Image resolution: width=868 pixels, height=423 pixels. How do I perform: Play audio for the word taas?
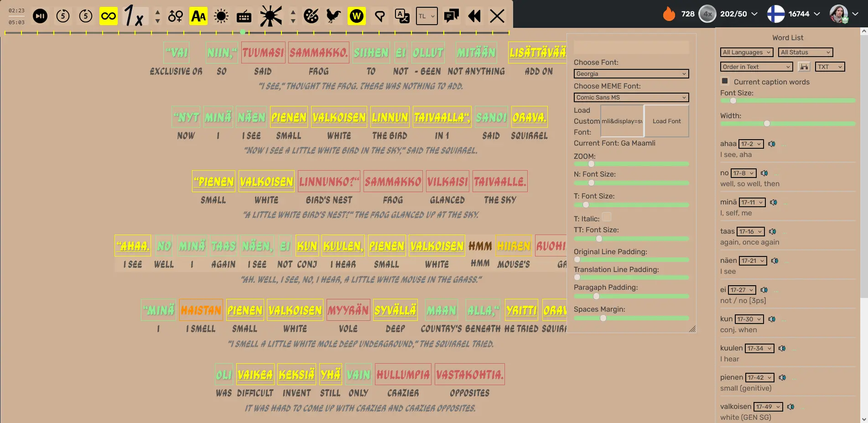[x=773, y=232]
